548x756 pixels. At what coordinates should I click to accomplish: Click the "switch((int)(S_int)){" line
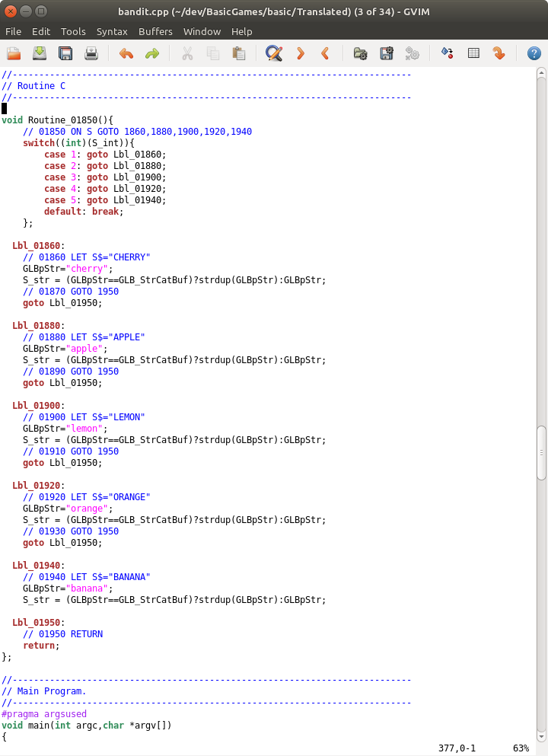[x=78, y=143]
